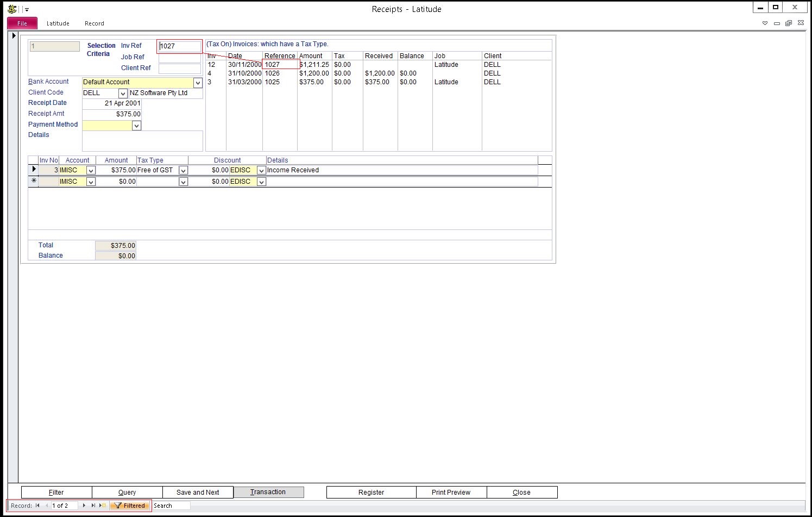Click the Receipt Amt field
812x517 pixels.
tap(112, 114)
